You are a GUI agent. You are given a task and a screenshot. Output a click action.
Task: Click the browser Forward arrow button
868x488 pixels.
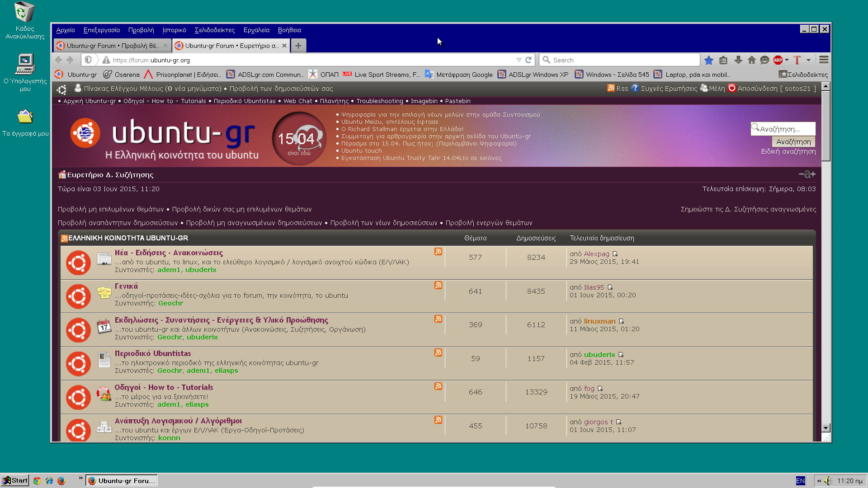click(70, 60)
